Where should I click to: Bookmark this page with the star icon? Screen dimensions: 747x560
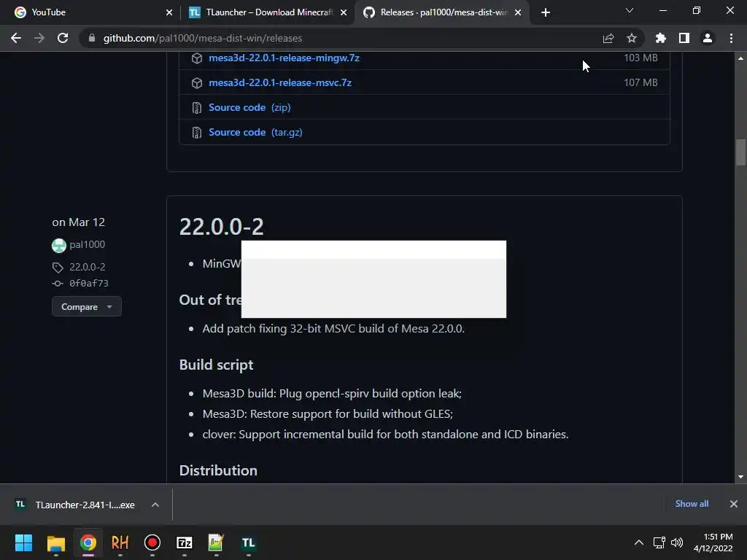632,38
